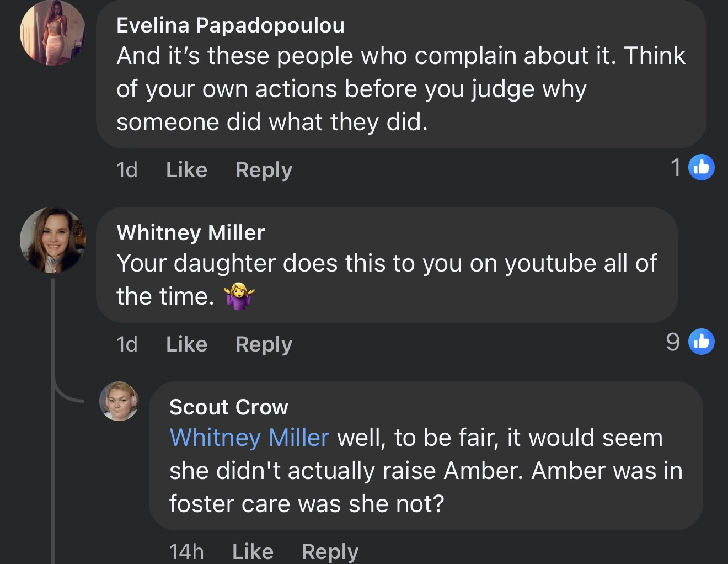The width and height of the screenshot is (728, 564).
Task: Reply to Scout Crow's comment
Action: [x=330, y=551]
